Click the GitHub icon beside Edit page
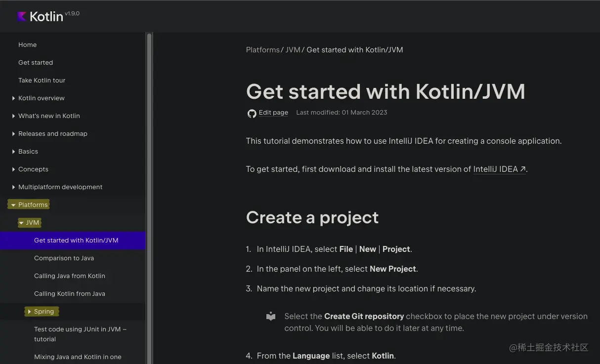Screen dimensions: 600x364 tap(252, 113)
